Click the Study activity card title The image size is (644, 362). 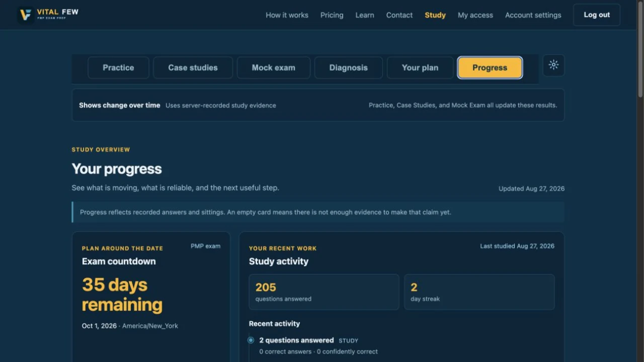pos(279,261)
